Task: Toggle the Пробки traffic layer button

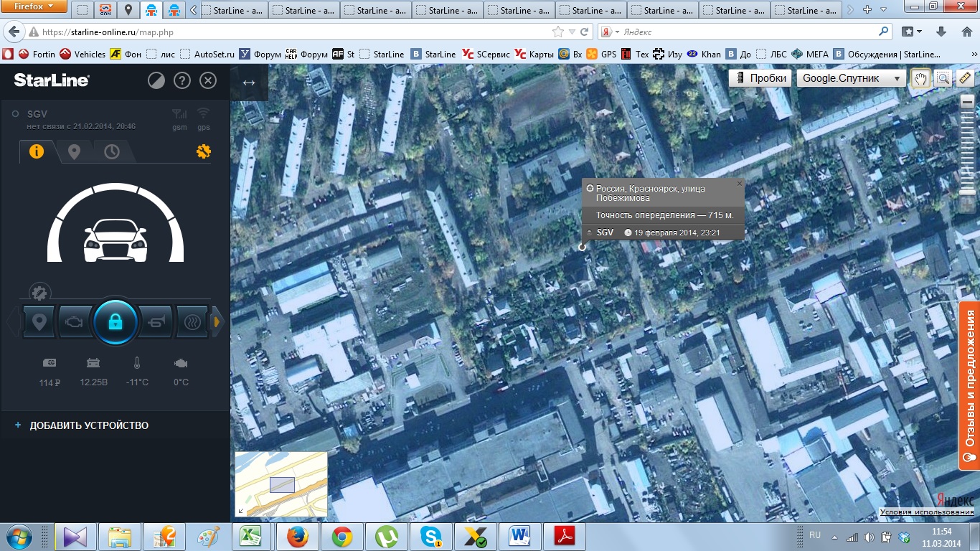Action: tap(760, 78)
